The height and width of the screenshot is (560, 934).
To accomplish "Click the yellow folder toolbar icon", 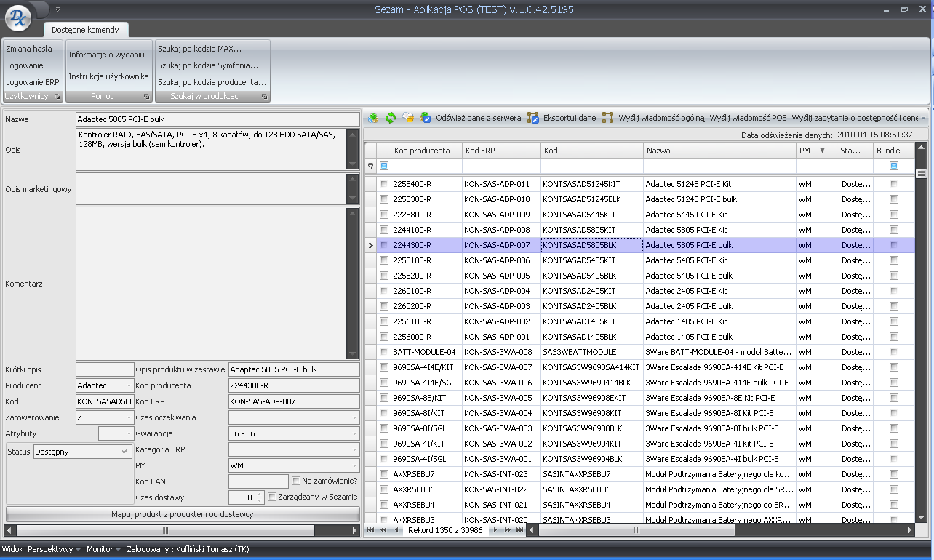I will coord(408,118).
